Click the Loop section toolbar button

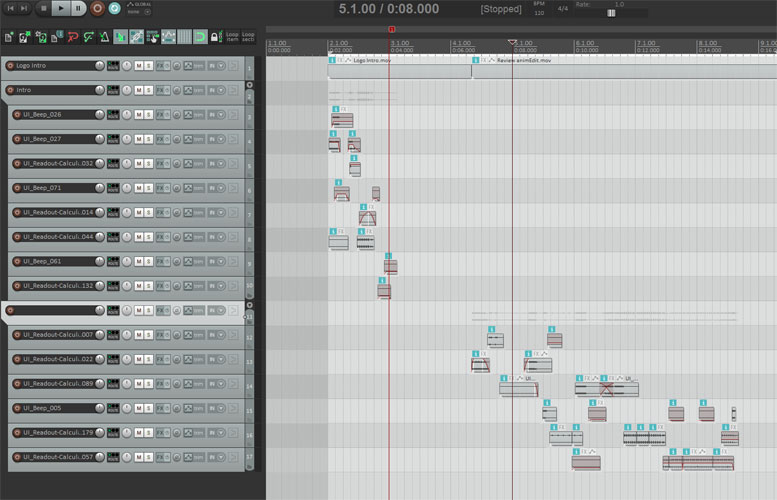coord(248,37)
